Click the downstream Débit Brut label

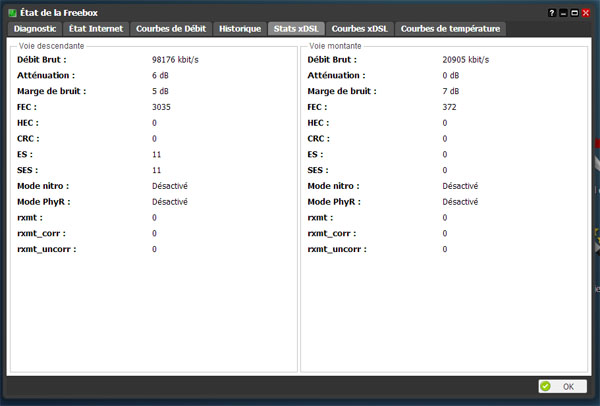[x=42, y=60]
